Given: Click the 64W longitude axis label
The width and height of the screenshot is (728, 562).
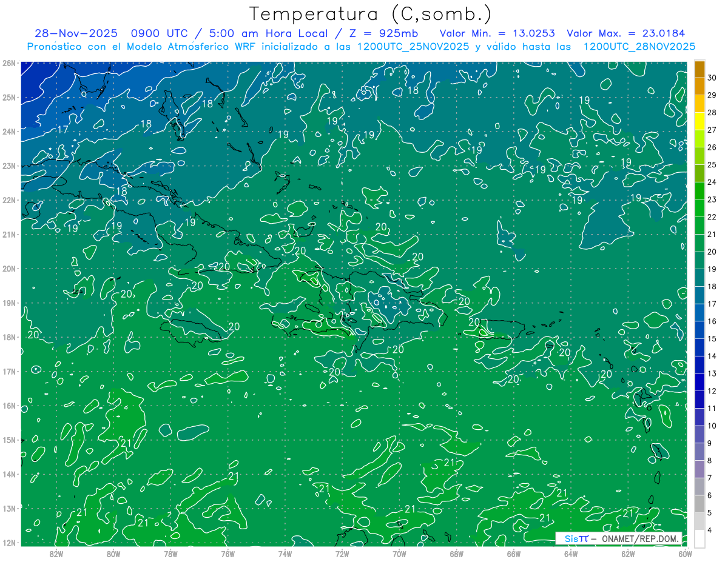Looking at the screenshot, I should point(570,553).
